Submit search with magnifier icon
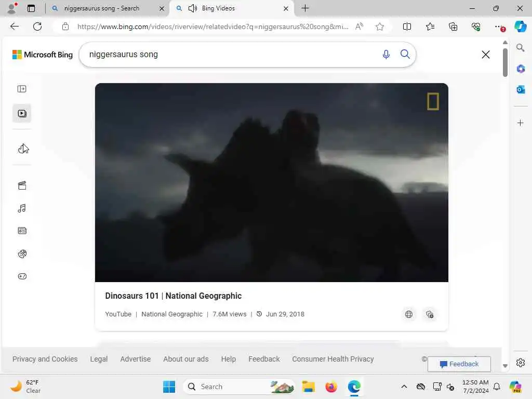 tap(405, 54)
